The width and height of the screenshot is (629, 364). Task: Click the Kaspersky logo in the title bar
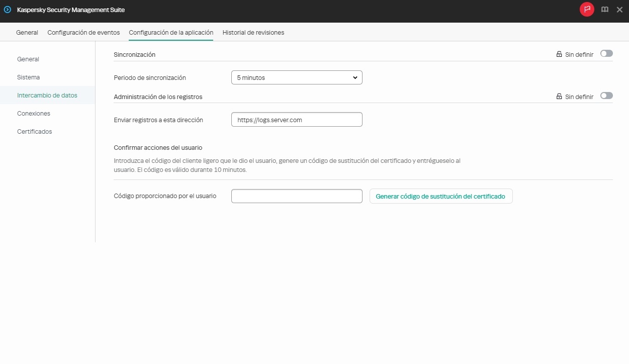click(x=7, y=10)
